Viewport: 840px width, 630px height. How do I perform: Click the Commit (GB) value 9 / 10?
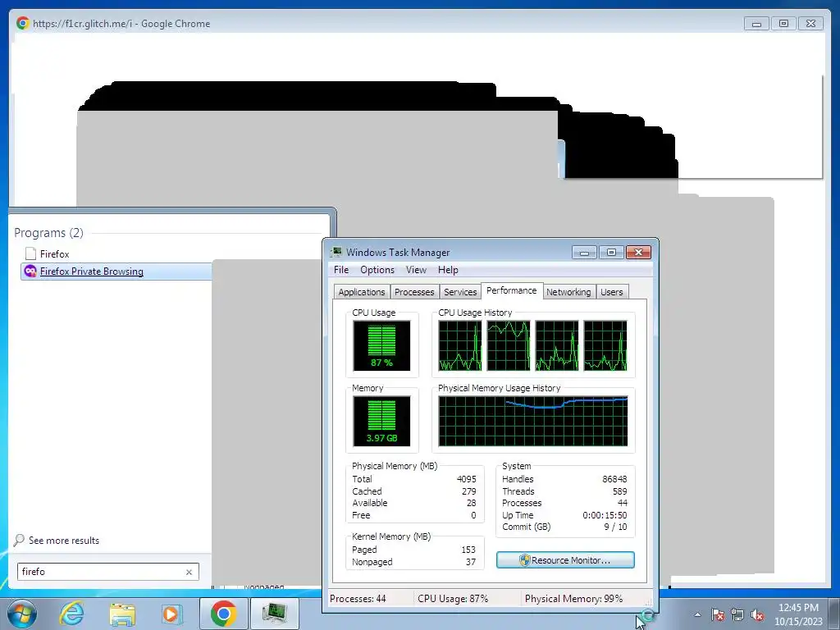coord(615,527)
